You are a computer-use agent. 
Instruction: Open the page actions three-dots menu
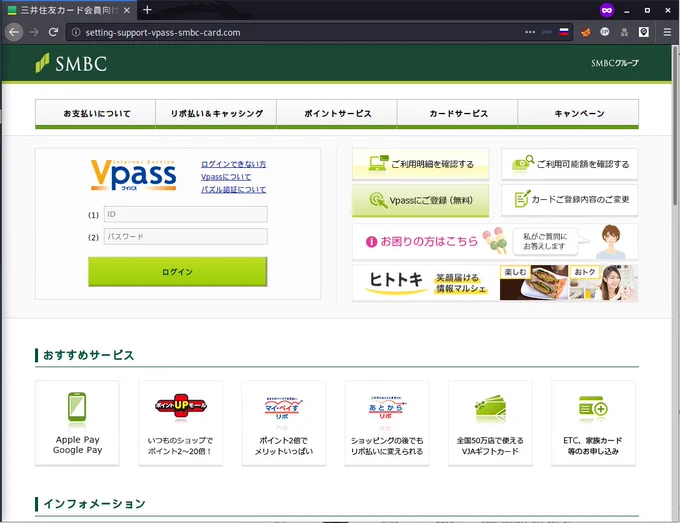(x=530, y=32)
